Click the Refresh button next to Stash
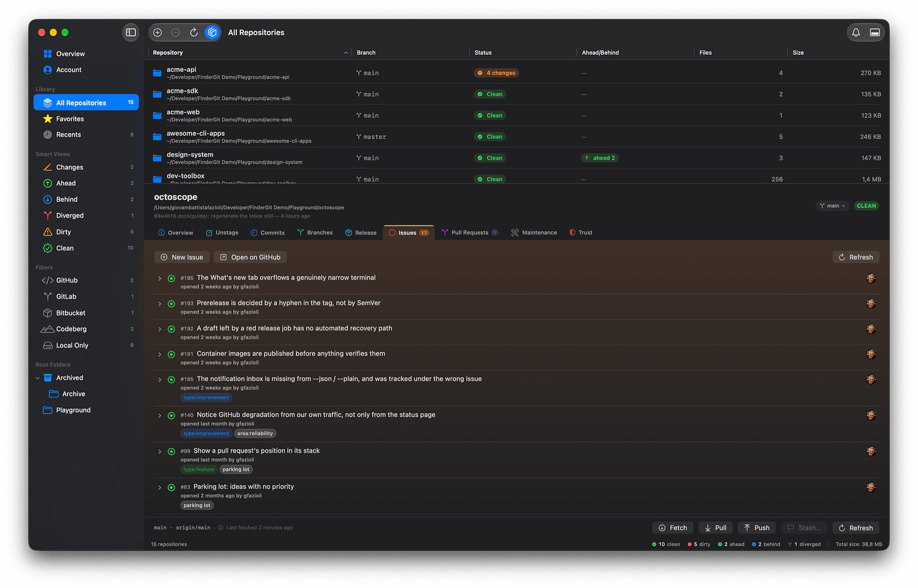This screenshot has height=588, width=918. [x=856, y=528]
